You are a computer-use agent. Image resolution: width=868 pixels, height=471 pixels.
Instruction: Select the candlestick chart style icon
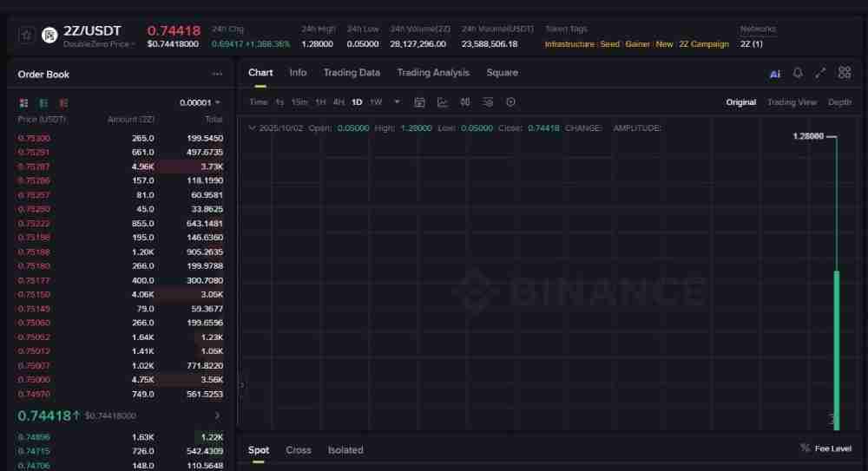coord(465,102)
